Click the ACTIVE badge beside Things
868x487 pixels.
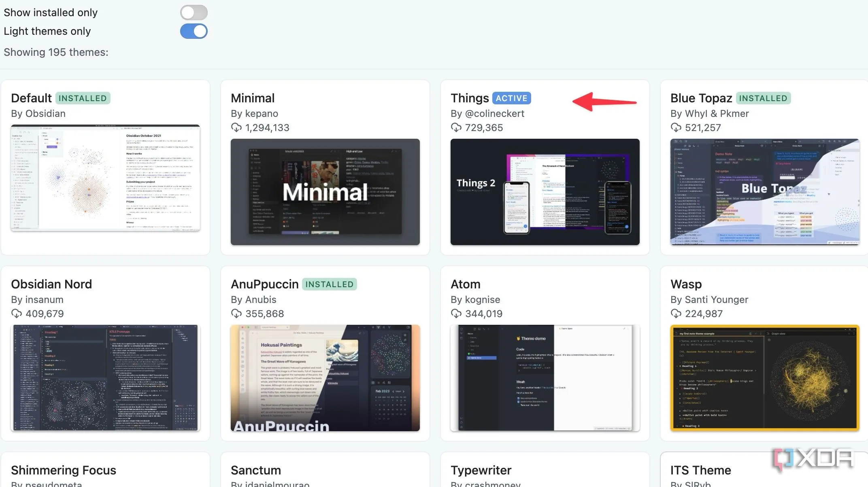pyautogui.click(x=511, y=98)
